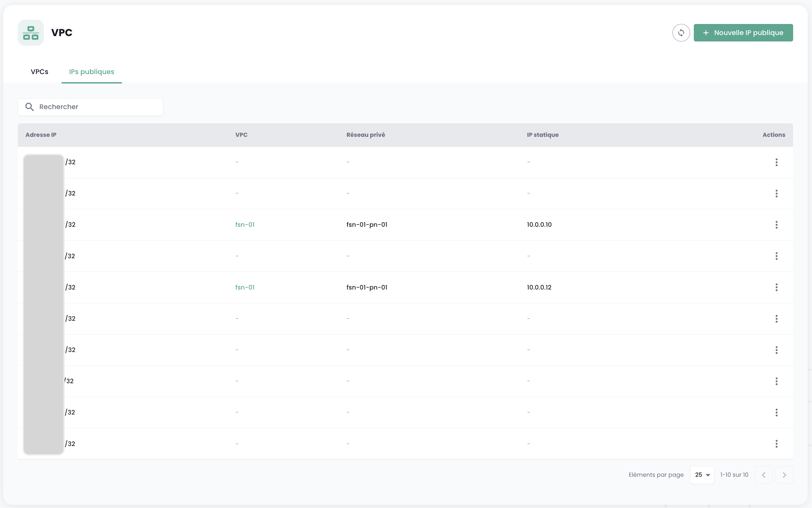Click the VPC network logo icon

pos(31,33)
